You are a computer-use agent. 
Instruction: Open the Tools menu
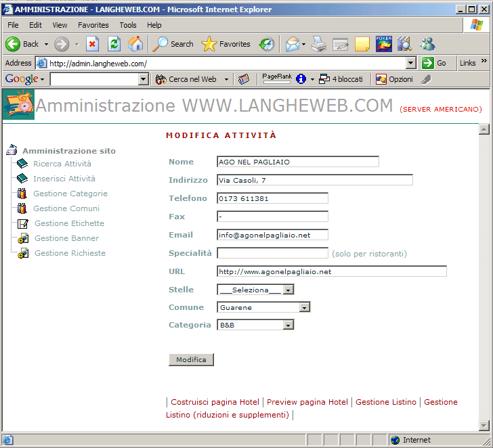click(x=128, y=25)
